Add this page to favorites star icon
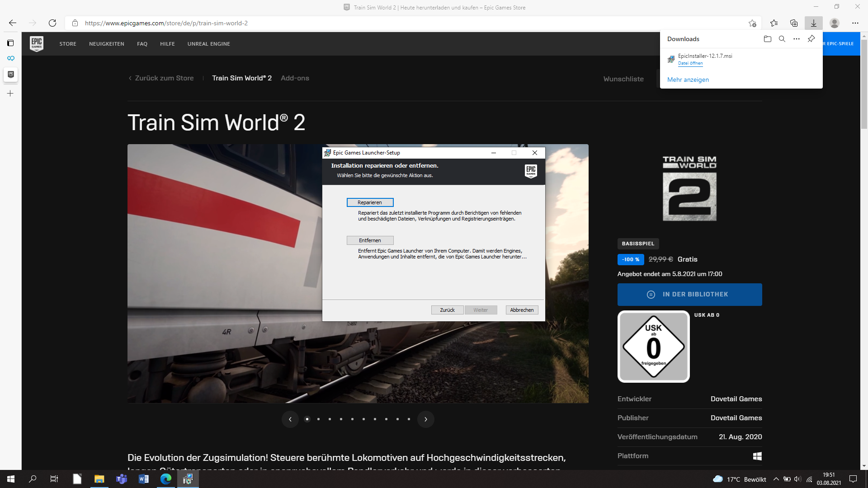 [752, 23]
